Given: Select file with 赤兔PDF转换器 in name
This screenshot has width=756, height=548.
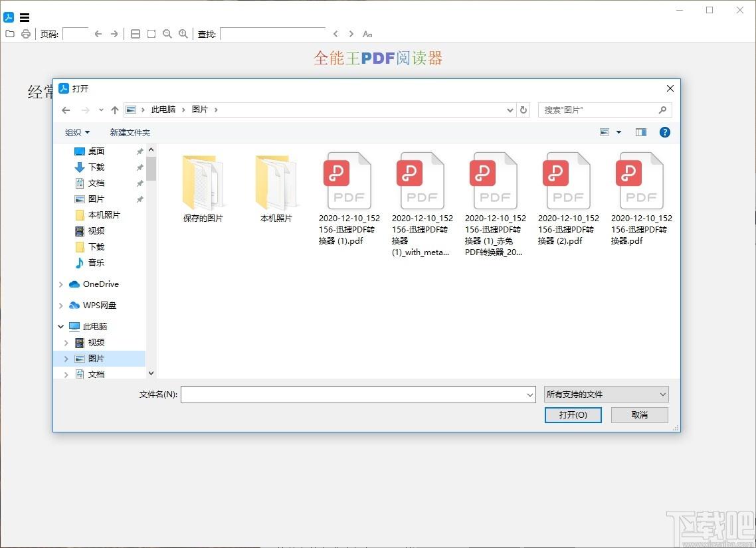Looking at the screenshot, I should (x=495, y=204).
